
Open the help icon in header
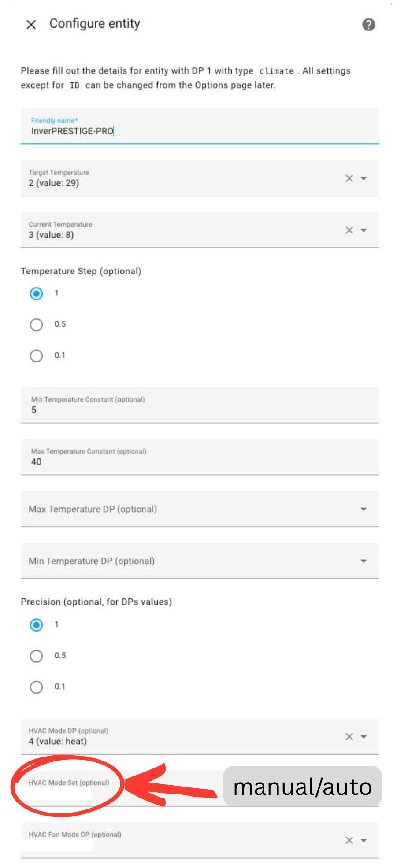[368, 25]
